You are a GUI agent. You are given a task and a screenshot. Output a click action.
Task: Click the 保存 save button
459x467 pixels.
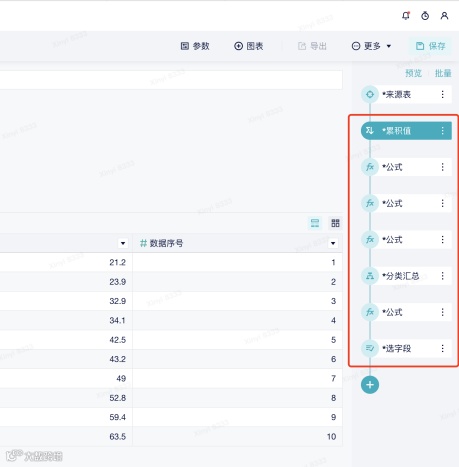430,46
